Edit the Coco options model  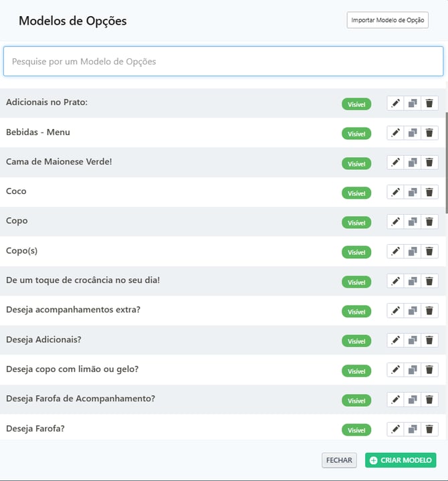(395, 193)
